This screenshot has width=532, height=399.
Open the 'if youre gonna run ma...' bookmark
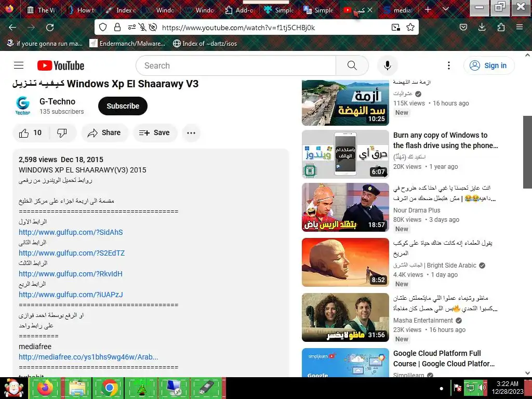coord(45,44)
